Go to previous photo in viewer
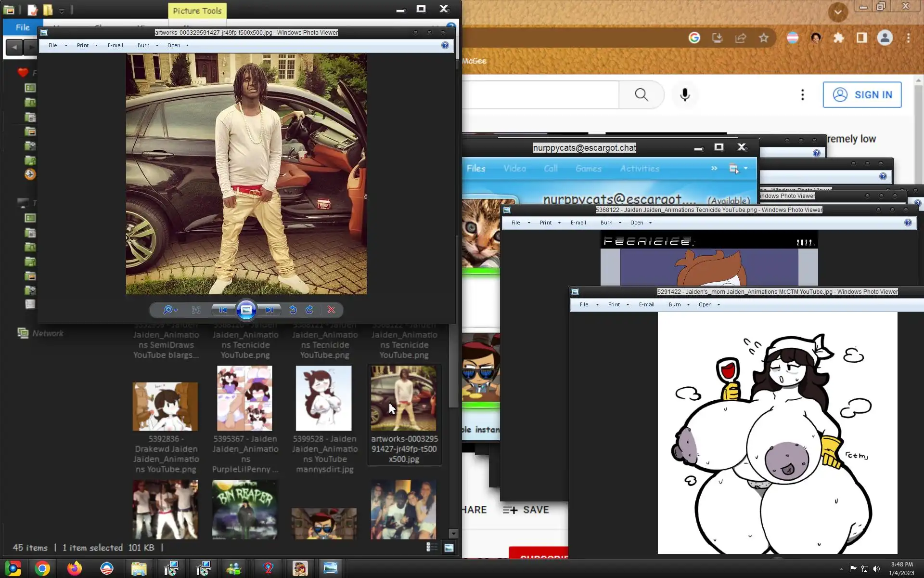 (x=223, y=310)
